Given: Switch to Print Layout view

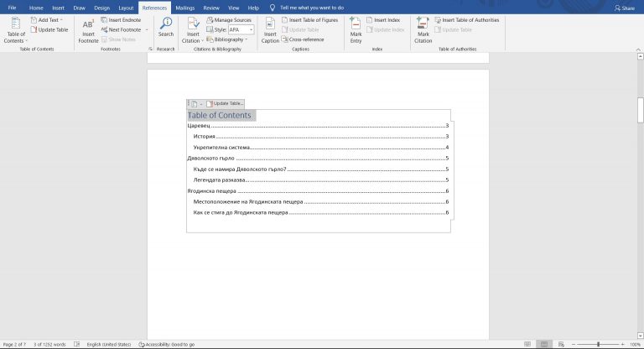Looking at the screenshot, I should click(x=544, y=344).
